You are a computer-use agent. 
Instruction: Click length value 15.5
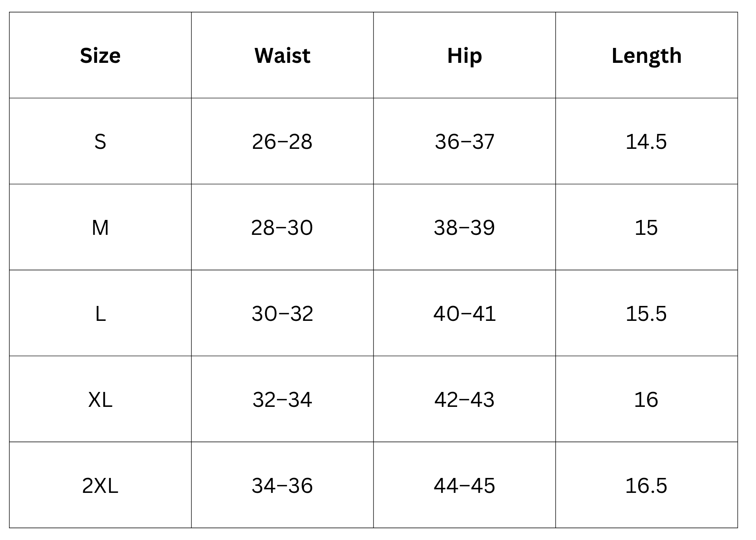646,313
